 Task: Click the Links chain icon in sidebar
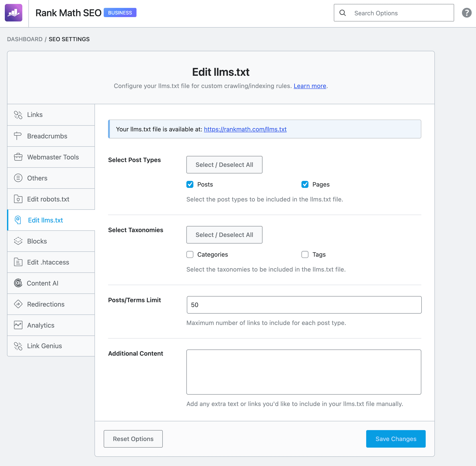(18, 115)
